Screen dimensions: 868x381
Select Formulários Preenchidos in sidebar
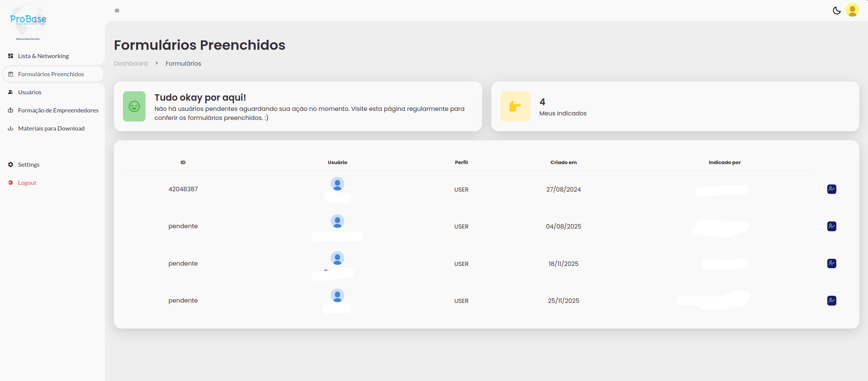(52, 74)
